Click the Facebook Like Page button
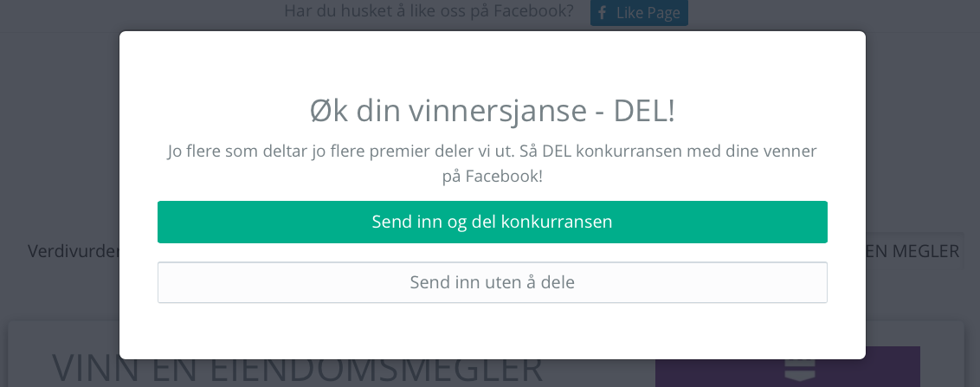The image size is (980, 387). pos(639,12)
